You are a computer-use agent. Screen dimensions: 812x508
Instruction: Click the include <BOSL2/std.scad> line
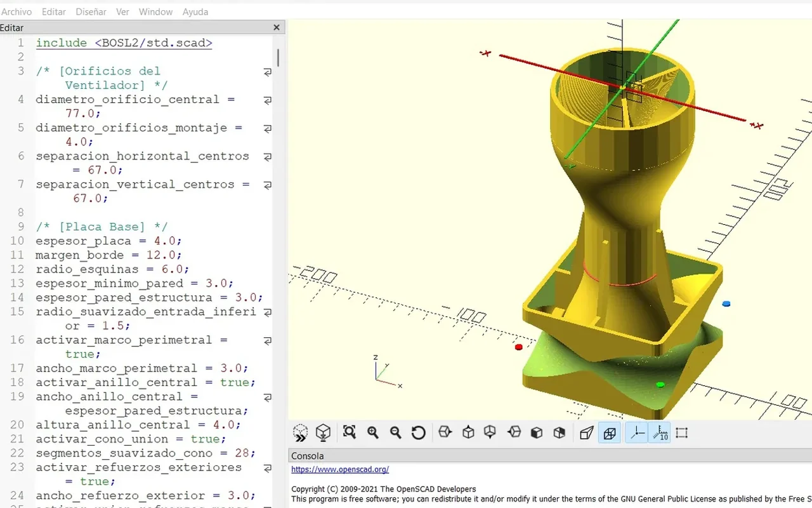pos(124,43)
